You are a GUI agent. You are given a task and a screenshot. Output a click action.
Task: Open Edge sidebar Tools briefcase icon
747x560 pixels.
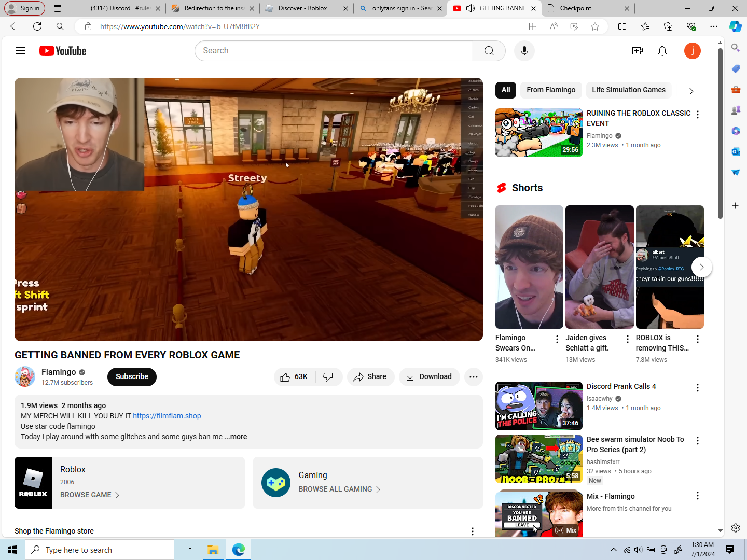736,89
